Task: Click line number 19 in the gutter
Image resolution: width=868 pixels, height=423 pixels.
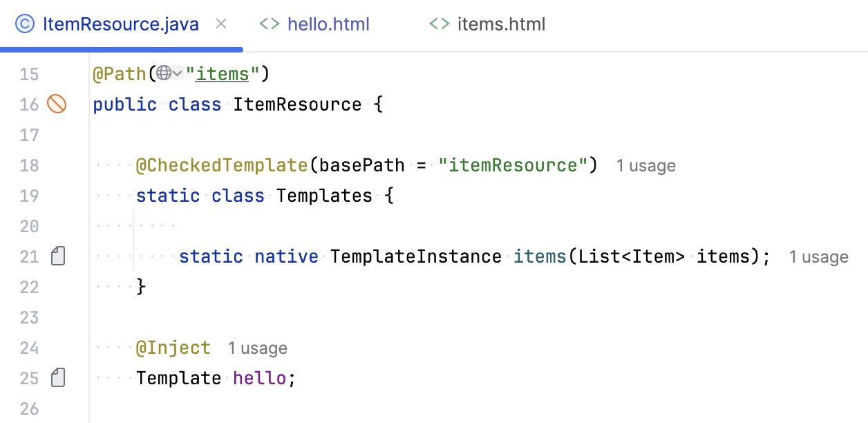Action: tap(29, 196)
